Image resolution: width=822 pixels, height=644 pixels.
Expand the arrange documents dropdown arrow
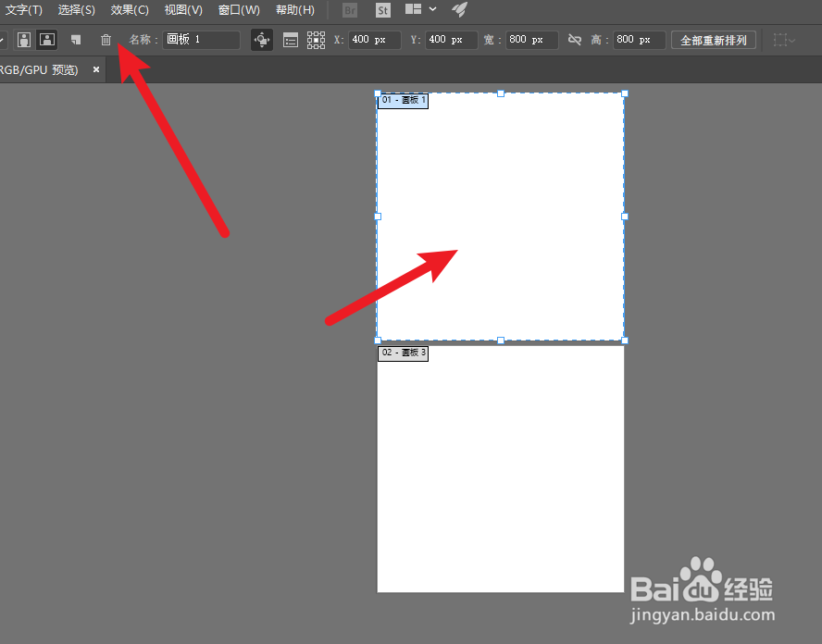(432, 9)
